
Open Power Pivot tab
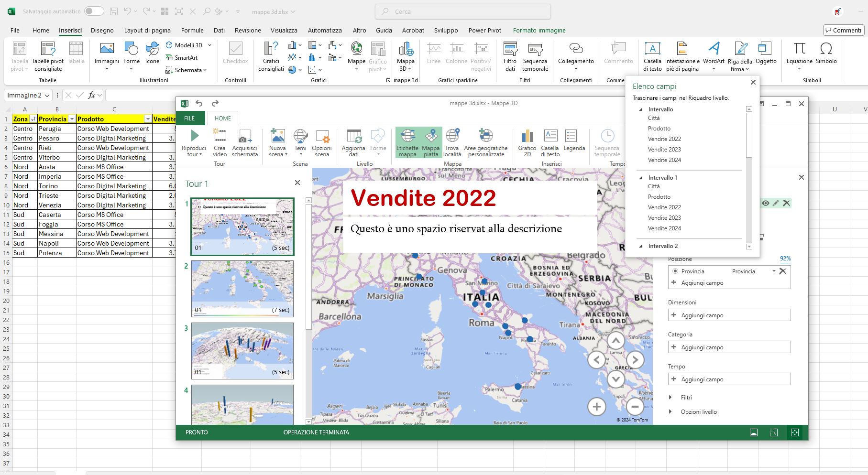(x=484, y=30)
